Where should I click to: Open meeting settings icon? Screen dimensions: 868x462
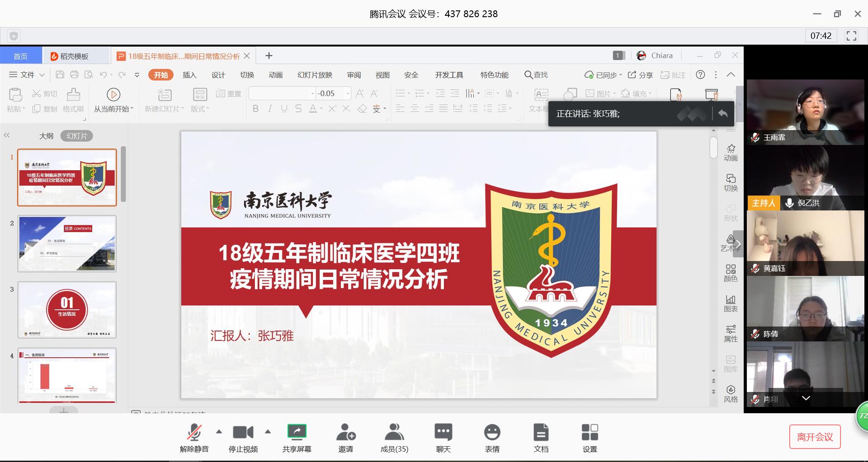590,432
